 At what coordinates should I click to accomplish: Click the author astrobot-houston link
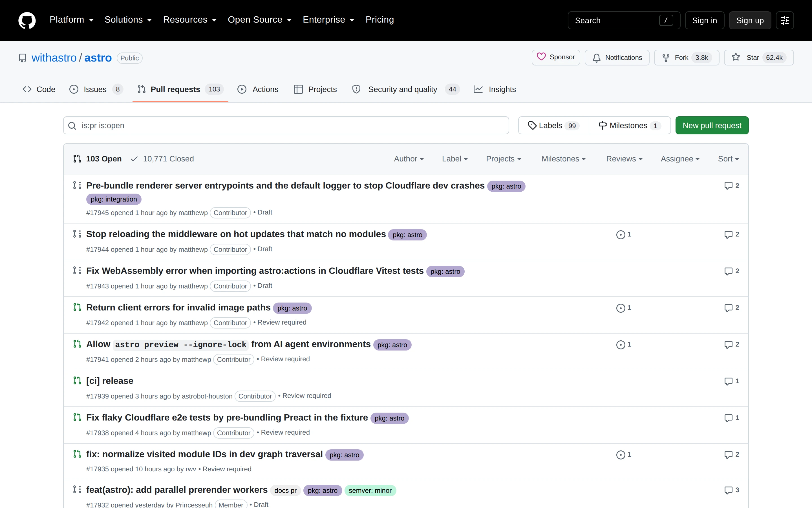[207, 396]
